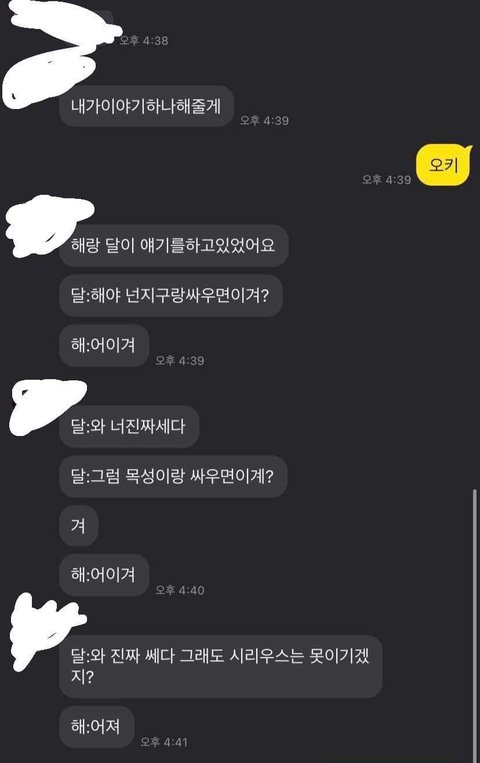This screenshot has width=480, height=763.
Task: Tap the 해:어이겨 bubble sent at 4:40
Action: tap(104, 575)
